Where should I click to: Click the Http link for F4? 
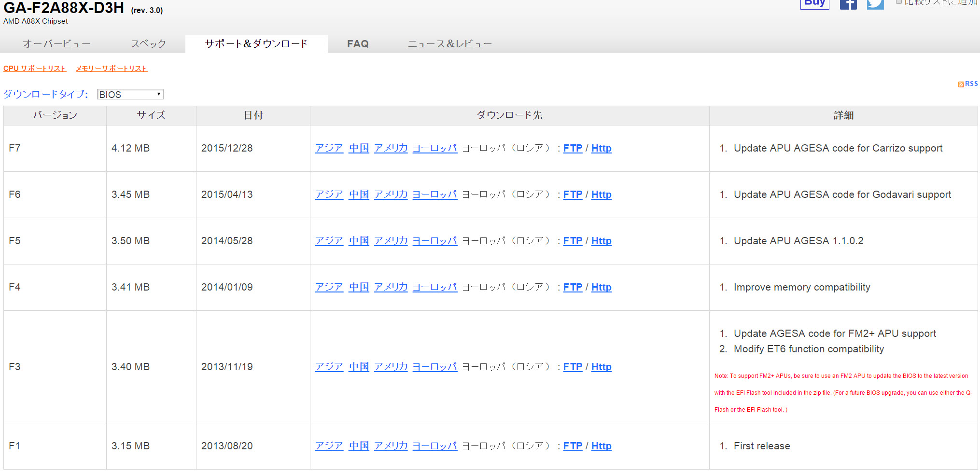click(x=602, y=287)
